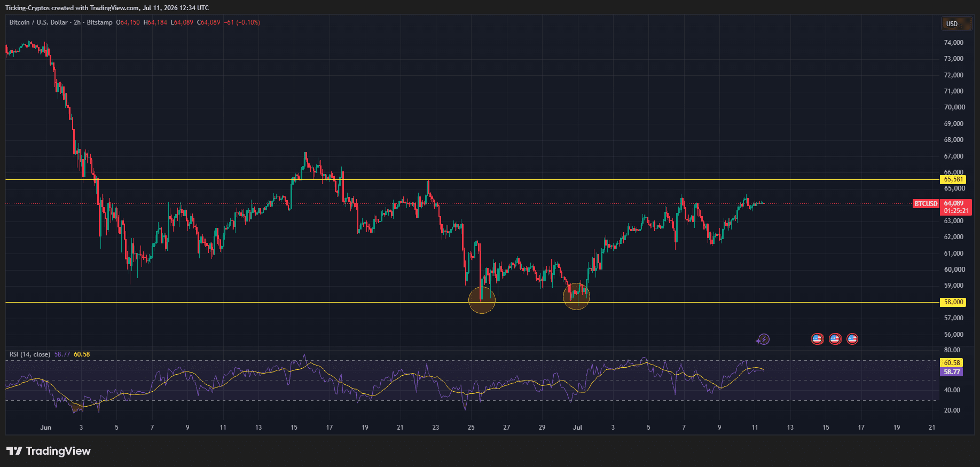Click the 29 date label on time axis
Screen dimensions: 980x467
pyautogui.click(x=542, y=428)
